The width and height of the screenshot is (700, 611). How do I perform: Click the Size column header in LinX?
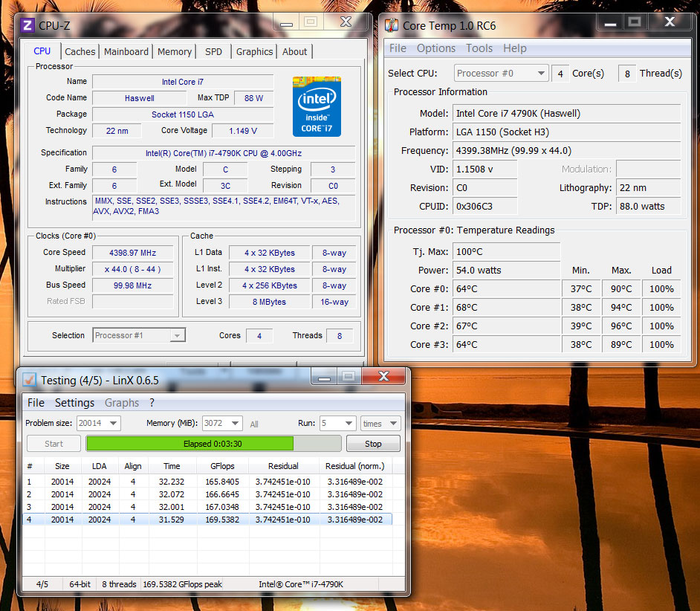point(62,466)
